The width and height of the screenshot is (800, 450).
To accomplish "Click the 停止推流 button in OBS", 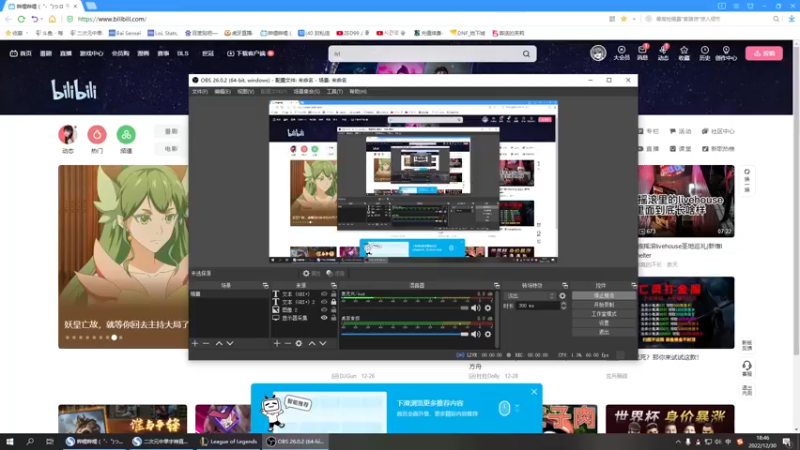I will click(604, 296).
